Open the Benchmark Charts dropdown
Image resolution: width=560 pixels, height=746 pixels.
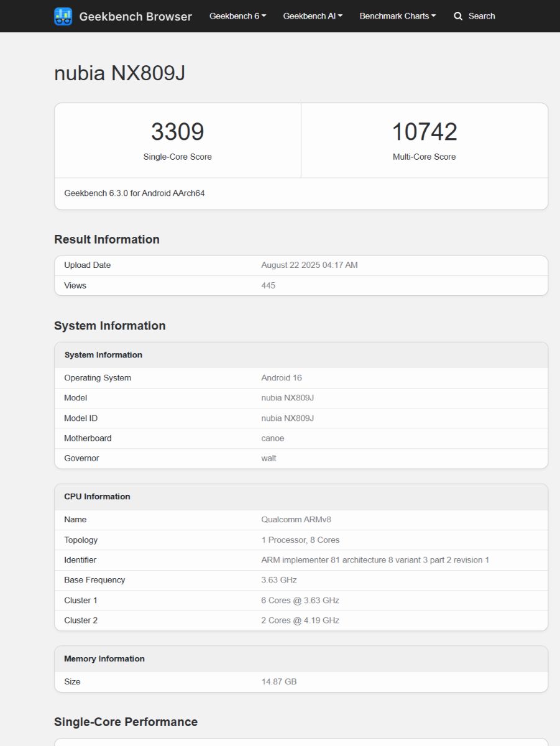[x=398, y=16]
